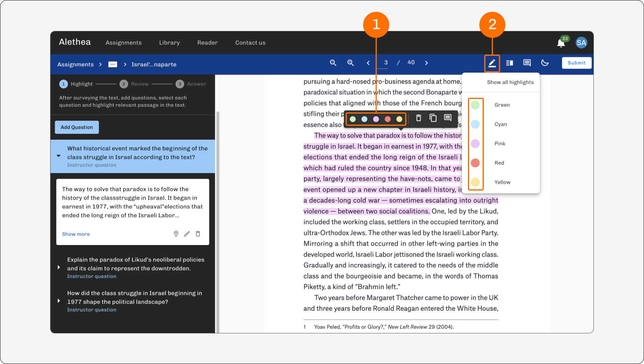Open the comments panel icon in toolbar
The width and height of the screenshot is (644, 364).
(x=527, y=63)
